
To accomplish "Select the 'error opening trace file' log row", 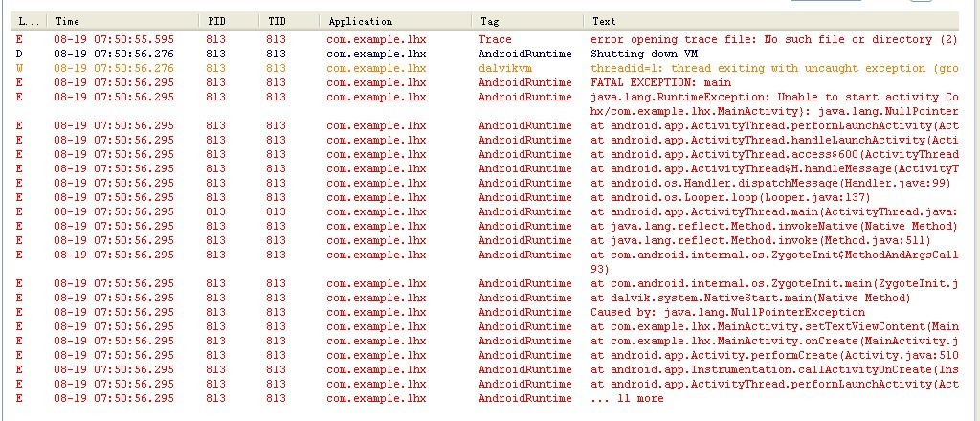I will tap(484, 39).
